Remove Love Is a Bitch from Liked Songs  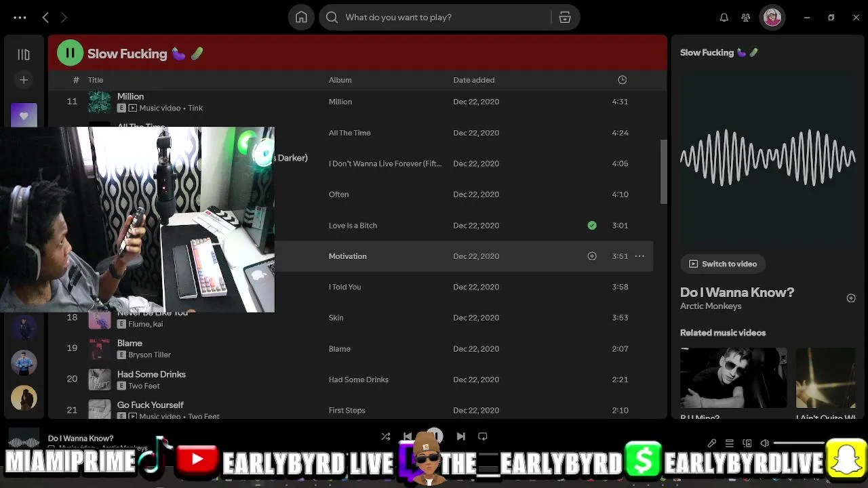pyautogui.click(x=592, y=225)
